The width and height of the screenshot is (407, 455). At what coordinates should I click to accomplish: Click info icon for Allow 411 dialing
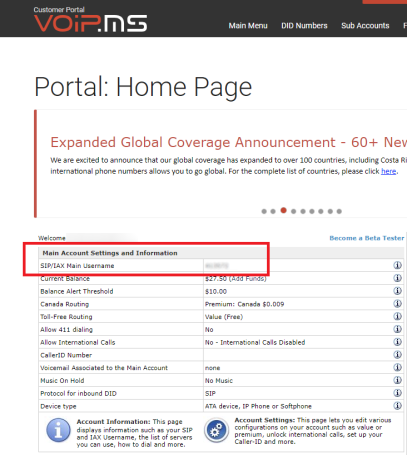click(397, 329)
